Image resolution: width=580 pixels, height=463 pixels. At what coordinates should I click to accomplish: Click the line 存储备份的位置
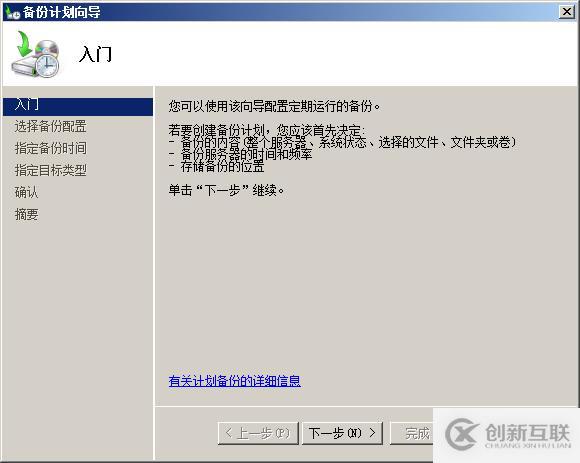point(217,167)
